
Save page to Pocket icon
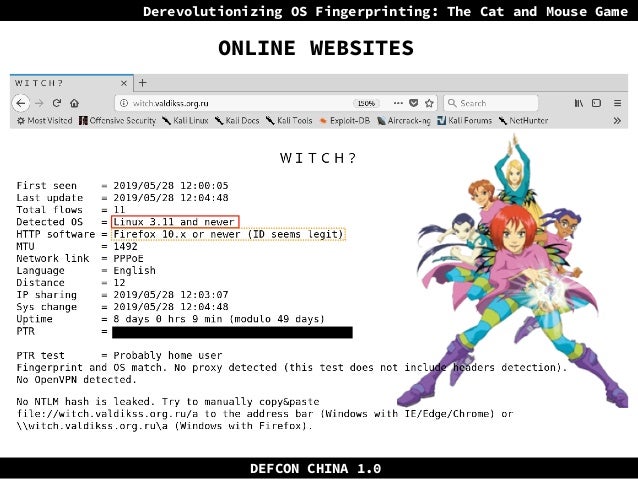[413, 103]
